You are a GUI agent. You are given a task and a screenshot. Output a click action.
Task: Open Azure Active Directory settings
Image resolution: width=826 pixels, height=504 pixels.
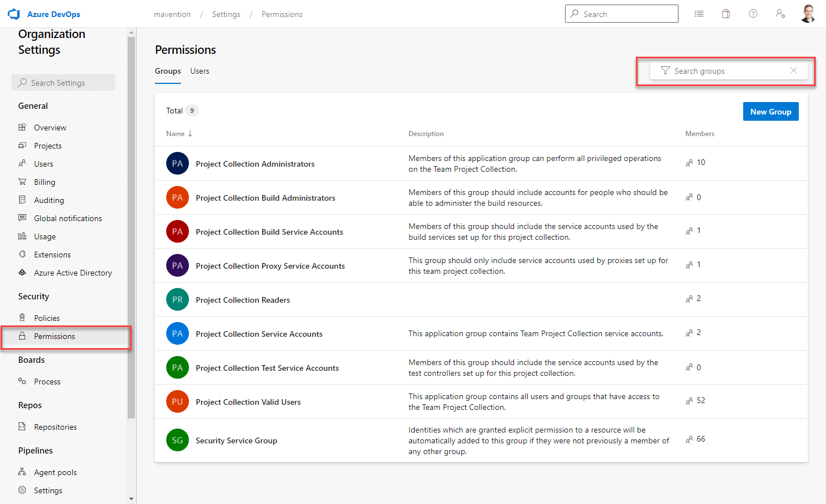[x=73, y=273]
